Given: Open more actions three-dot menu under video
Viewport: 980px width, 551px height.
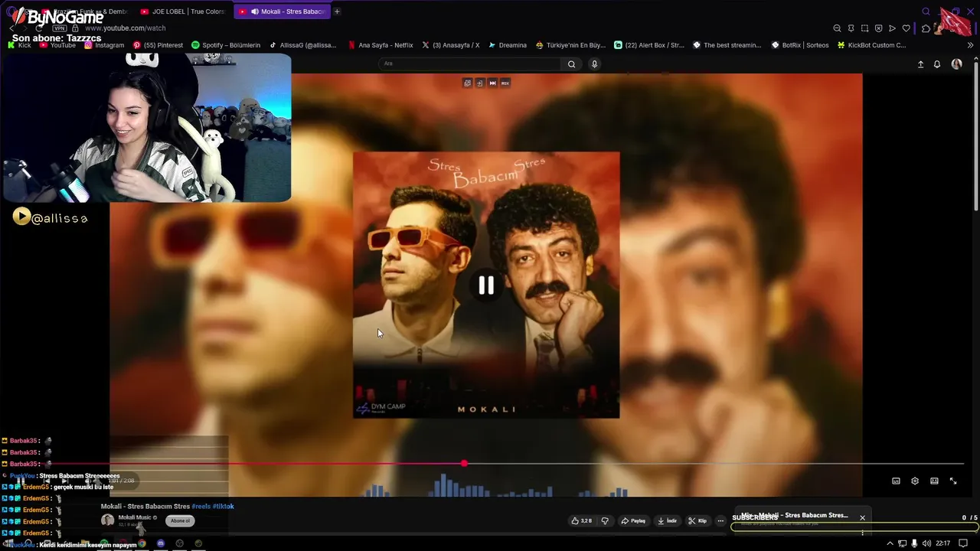Looking at the screenshot, I should [720, 520].
